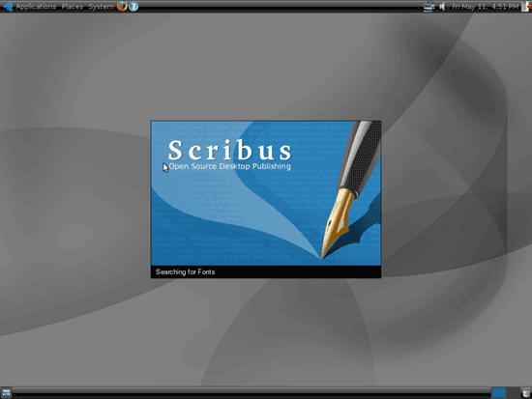The image size is (532, 399).
Task: Launch the Firefox browser icon
Action: tap(122, 6)
